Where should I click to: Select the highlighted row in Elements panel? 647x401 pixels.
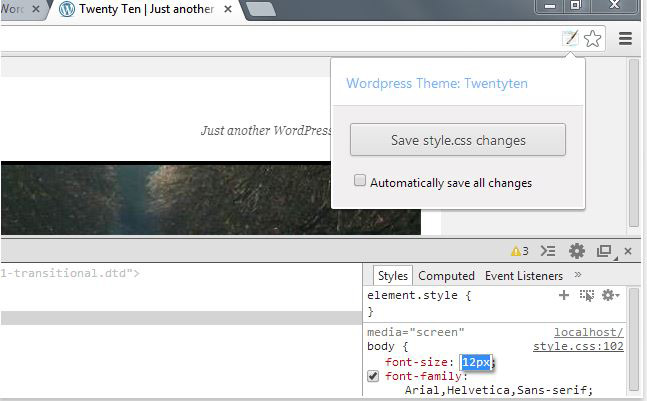point(181,318)
